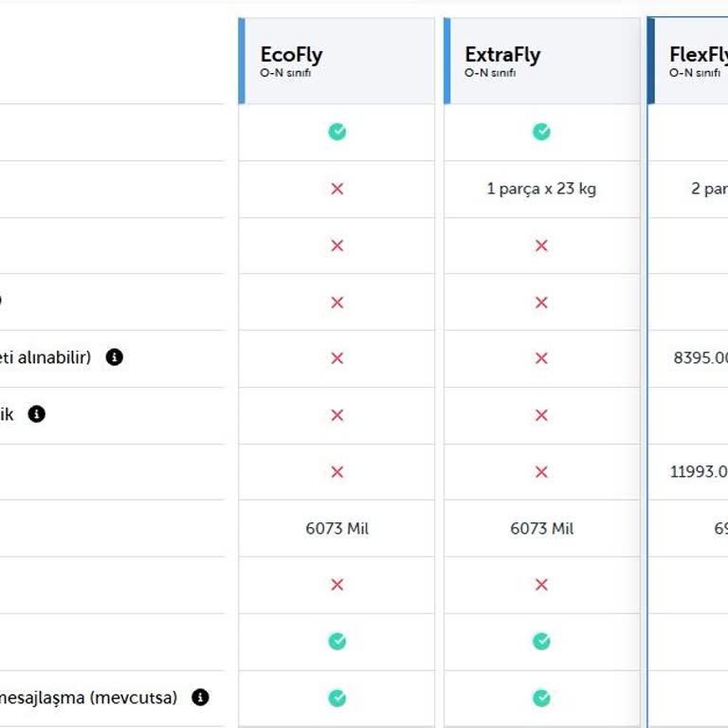Image resolution: width=728 pixels, height=728 pixels.
Task: Click the info icon beside "alınabilir)" label
Action: click(x=115, y=357)
